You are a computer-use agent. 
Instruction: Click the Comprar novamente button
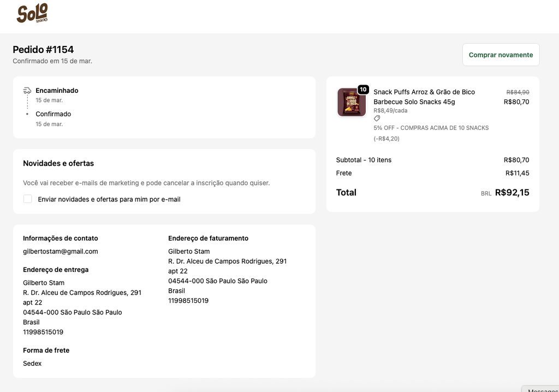coord(501,55)
